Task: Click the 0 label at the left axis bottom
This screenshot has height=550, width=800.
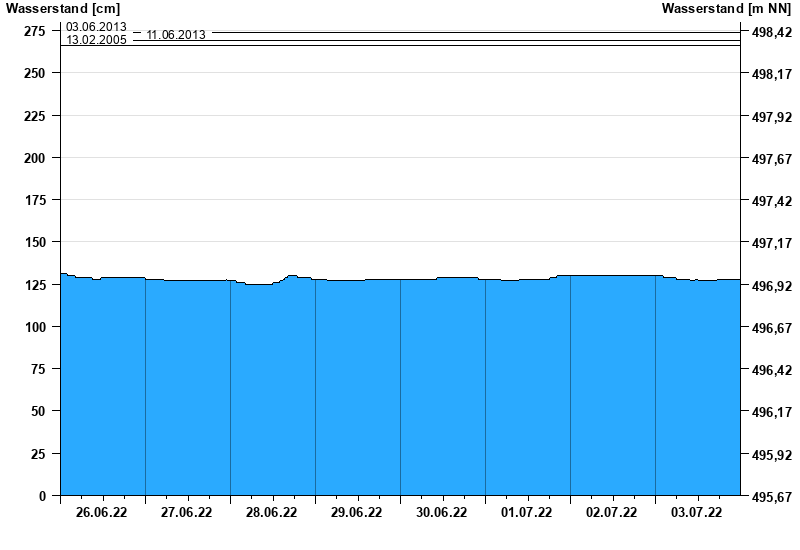Action: (42, 496)
